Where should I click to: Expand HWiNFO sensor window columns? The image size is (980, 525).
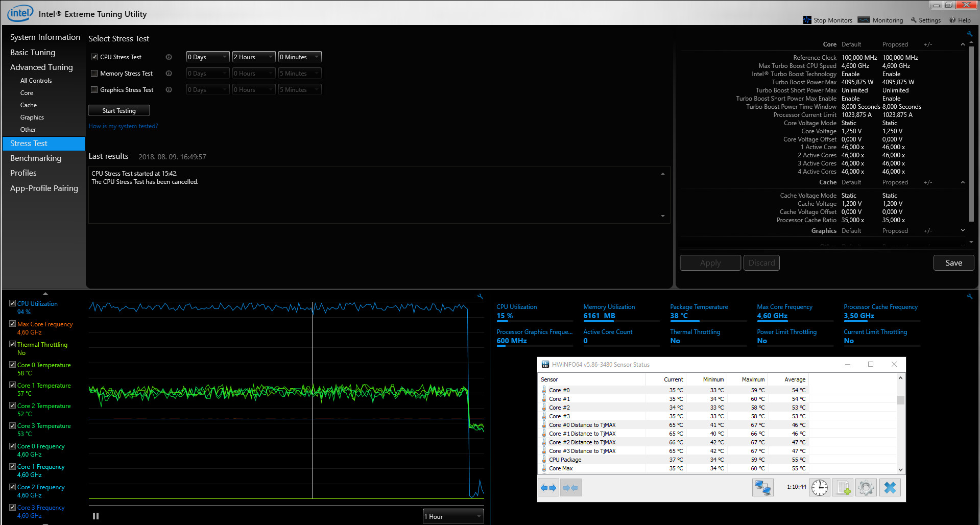click(548, 488)
